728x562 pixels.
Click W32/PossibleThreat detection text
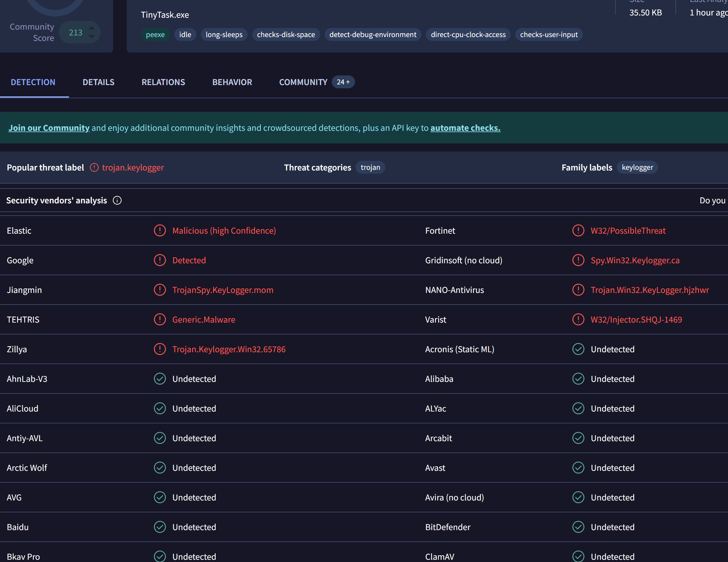coord(628,231)
